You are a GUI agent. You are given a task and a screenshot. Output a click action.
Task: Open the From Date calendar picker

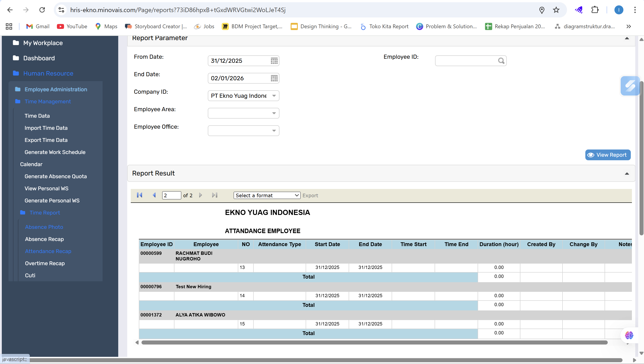point(274,61)
